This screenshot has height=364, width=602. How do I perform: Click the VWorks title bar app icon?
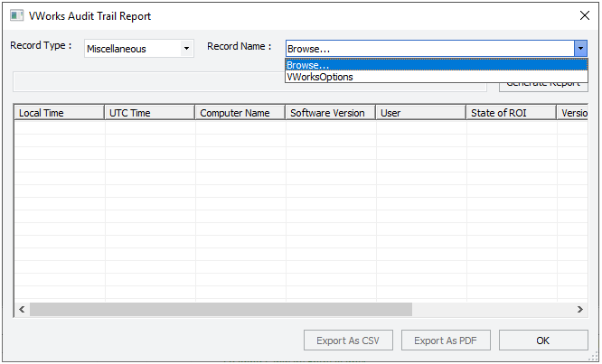pos(16,15)
